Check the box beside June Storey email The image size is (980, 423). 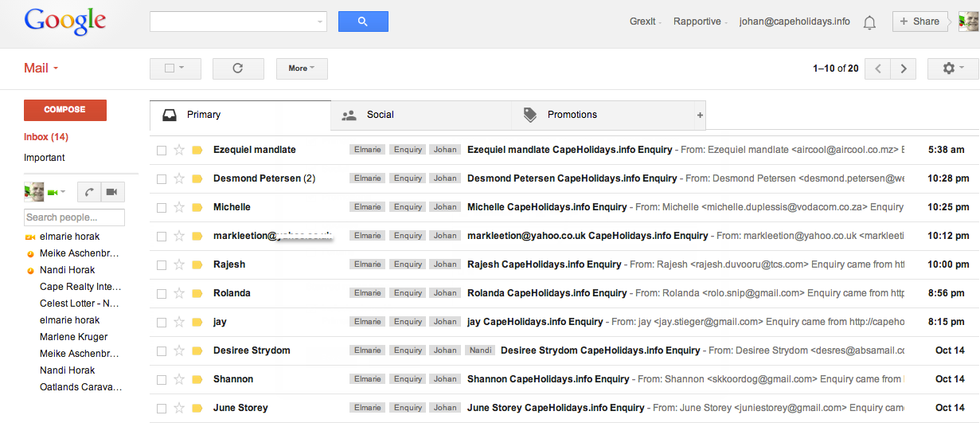coord(162,408)
